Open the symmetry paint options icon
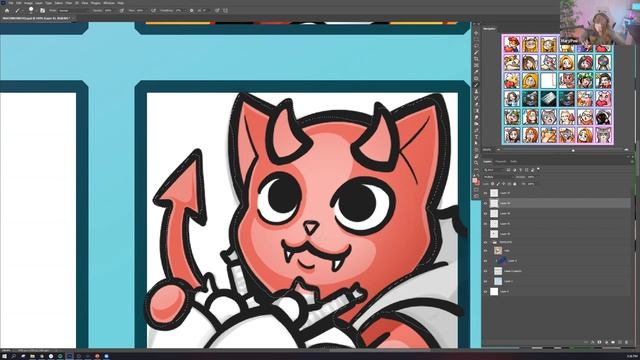This screenshot has height=360, width=640. [225, 10]
